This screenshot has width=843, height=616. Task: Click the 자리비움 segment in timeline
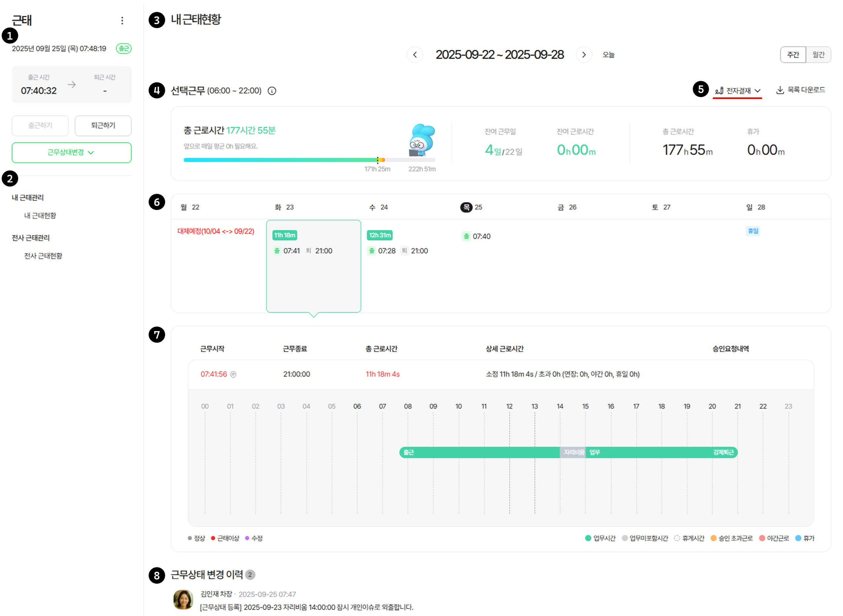573,452
